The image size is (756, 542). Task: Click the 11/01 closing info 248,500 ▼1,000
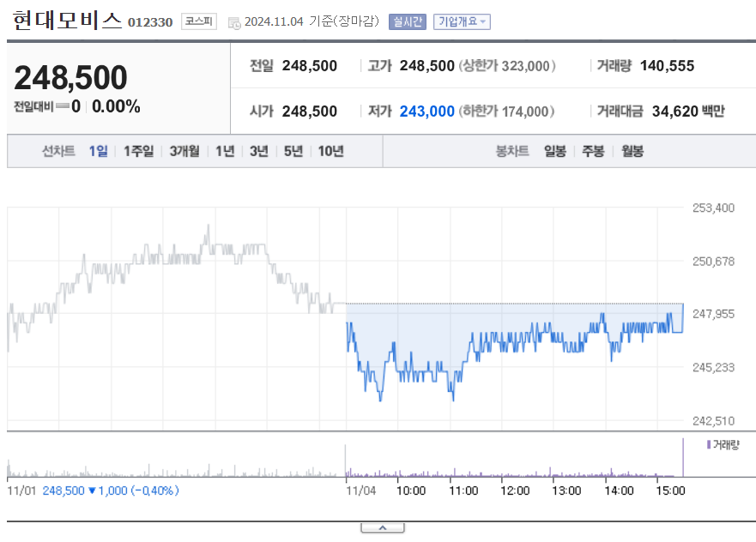tap(111, 491)
